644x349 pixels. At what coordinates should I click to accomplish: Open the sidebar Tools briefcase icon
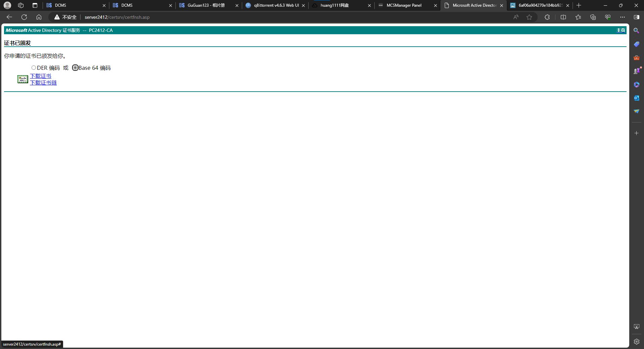(636, 58)
